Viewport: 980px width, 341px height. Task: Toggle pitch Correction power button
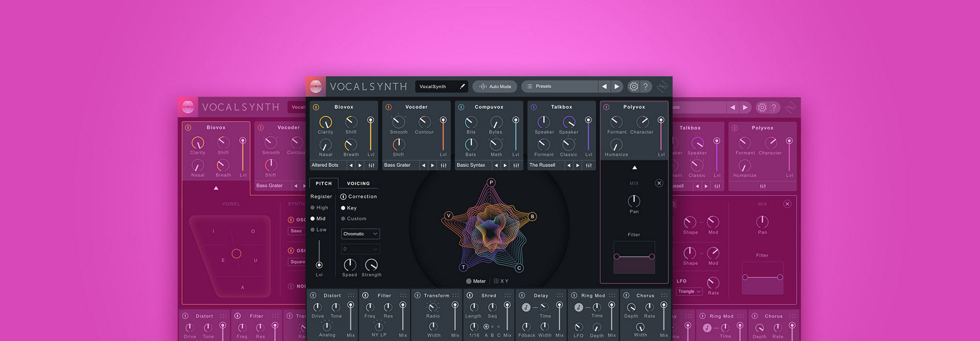[343, 196]
